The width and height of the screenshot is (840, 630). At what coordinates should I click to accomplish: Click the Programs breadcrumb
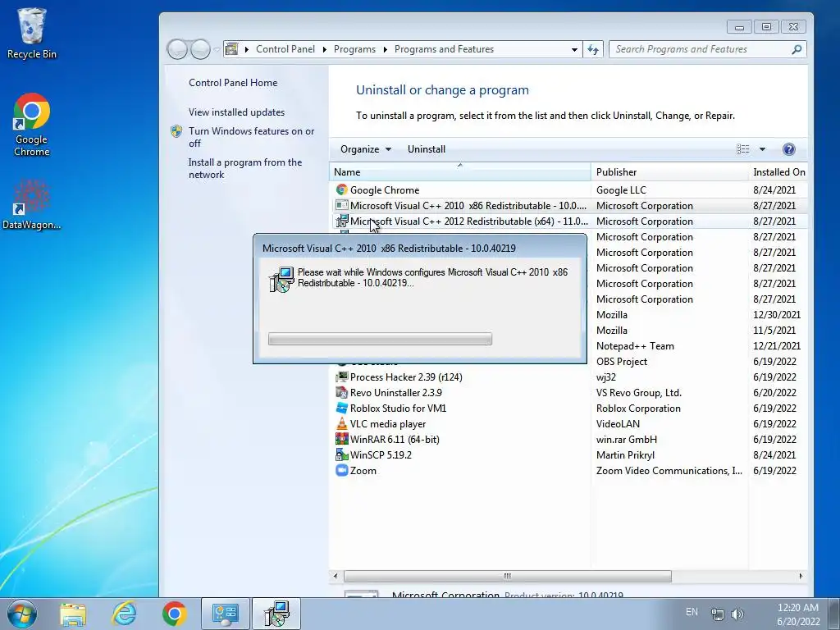click(354, 49)
